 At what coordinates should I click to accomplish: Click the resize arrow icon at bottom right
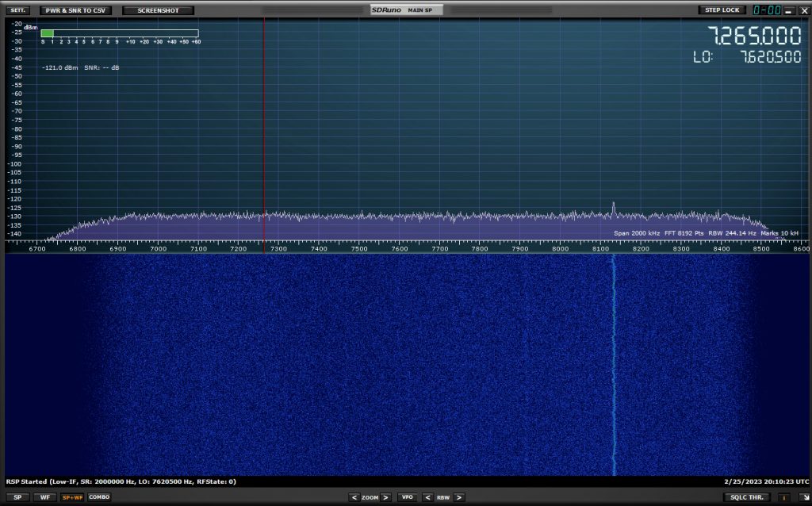pyautogui.click(x=802, y=497)
